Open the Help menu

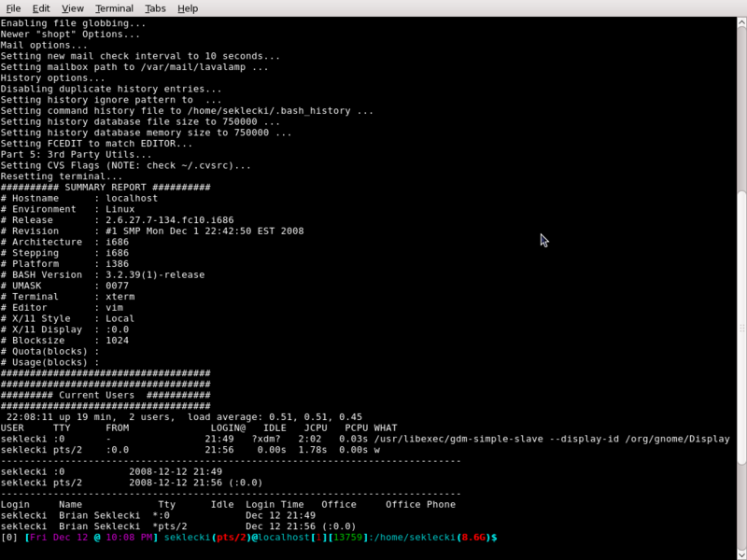coord(188,8)
